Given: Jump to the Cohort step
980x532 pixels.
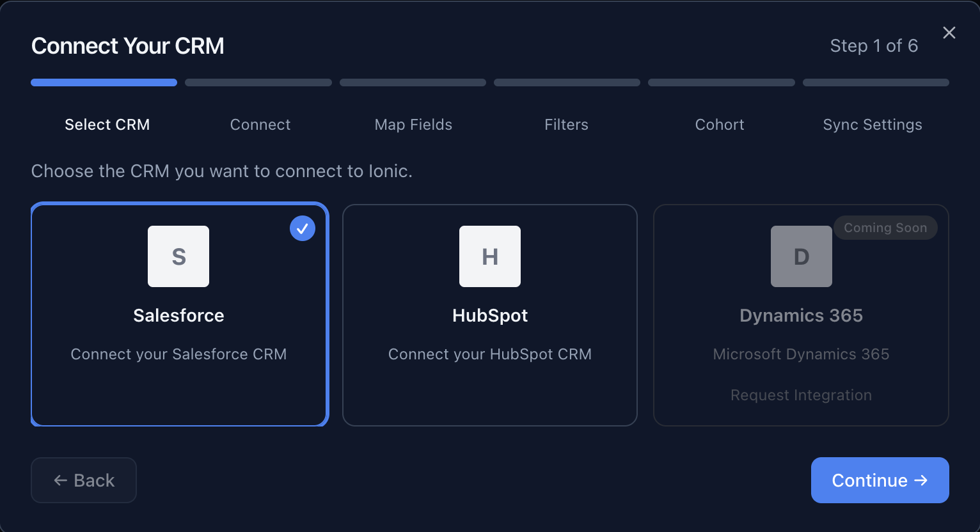Looking at the screenshot, I should (720, 125).
